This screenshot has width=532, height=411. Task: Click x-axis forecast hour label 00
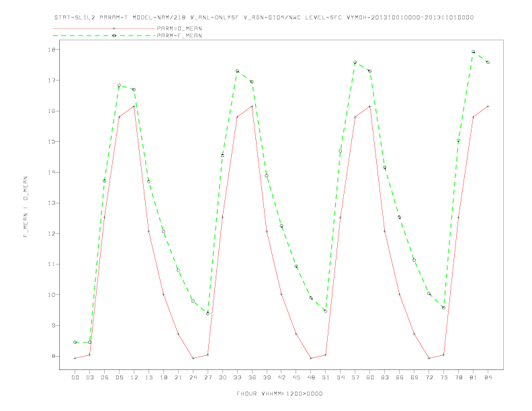click(75, 377)
